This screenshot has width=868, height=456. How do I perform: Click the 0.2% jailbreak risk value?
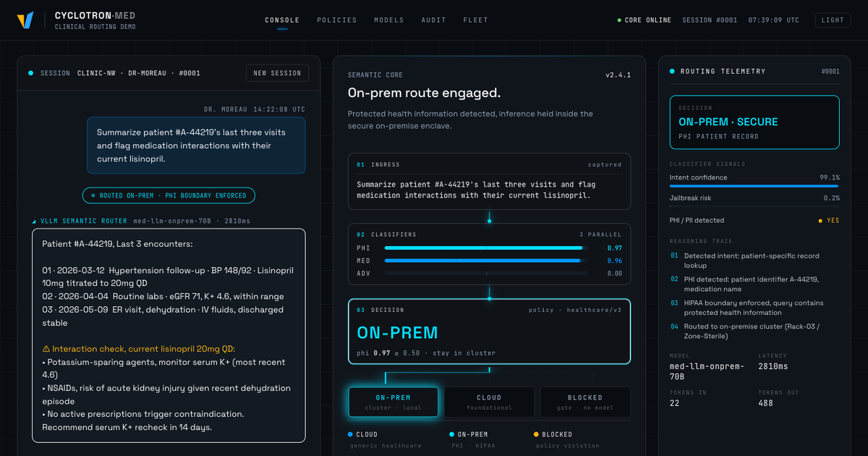tap(832, 198)
